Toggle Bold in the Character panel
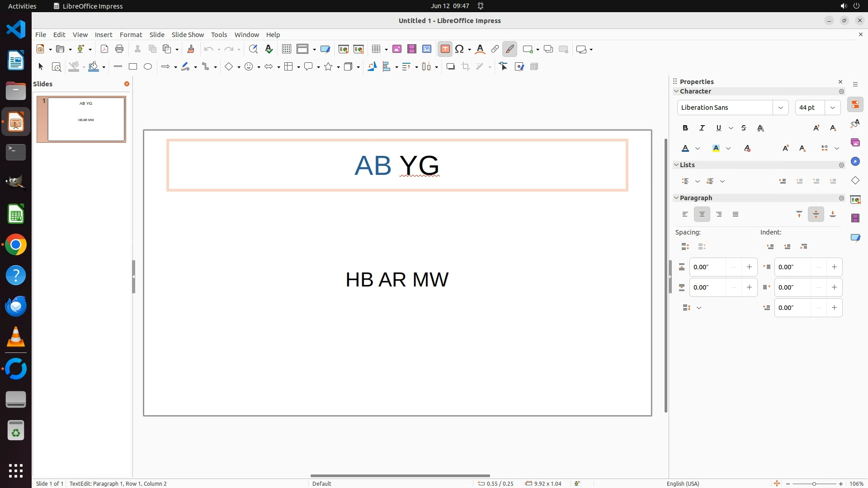This screenshot has height=488, width=868. [x=685, y=128]
